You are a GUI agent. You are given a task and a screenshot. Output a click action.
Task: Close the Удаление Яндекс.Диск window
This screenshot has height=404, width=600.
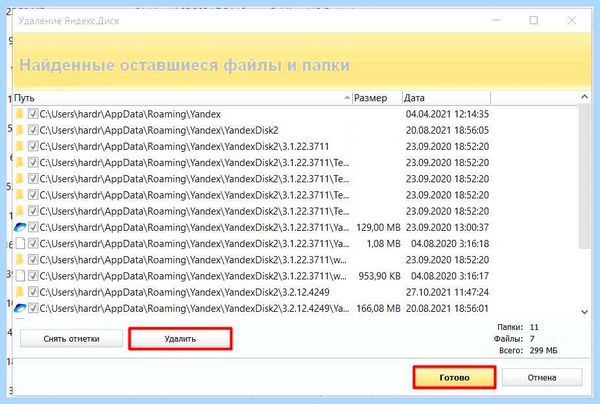coord(571,20)
